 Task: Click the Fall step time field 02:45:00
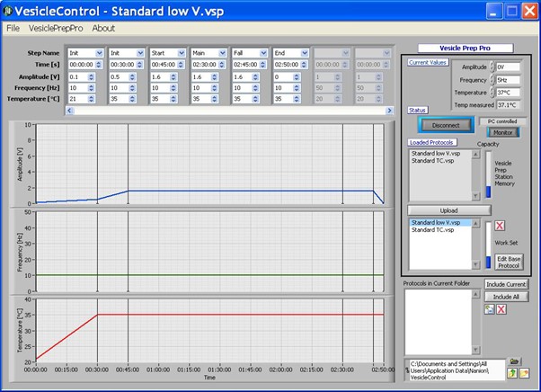click(246, 65)
